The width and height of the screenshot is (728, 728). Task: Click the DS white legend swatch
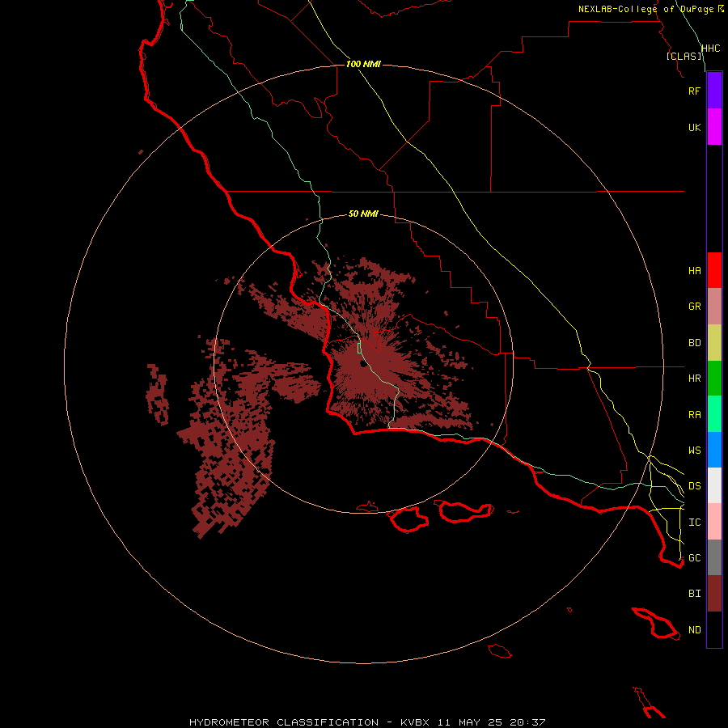[714, 485]
